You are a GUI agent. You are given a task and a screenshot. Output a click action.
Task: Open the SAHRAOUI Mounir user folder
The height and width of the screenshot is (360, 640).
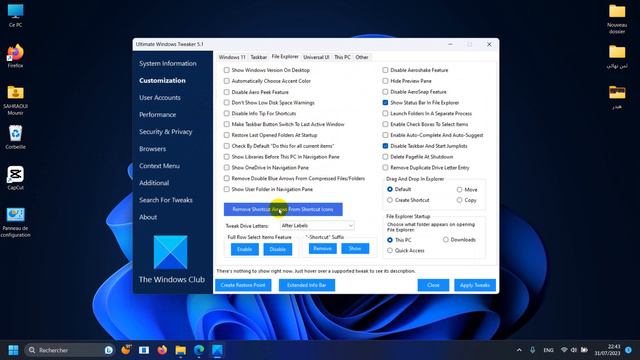pyautogui.click(x=15, y=100)
